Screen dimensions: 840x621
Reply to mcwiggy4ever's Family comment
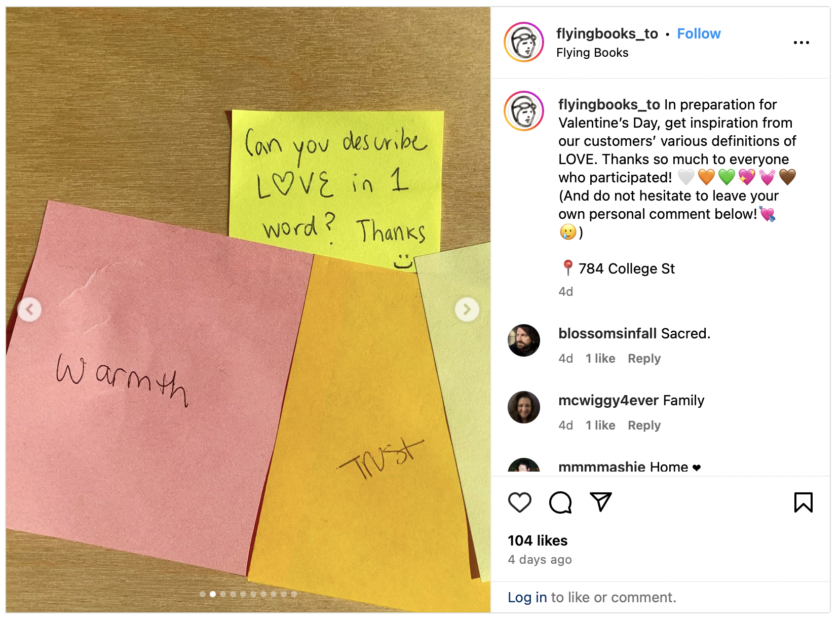[x=644, y=425]
